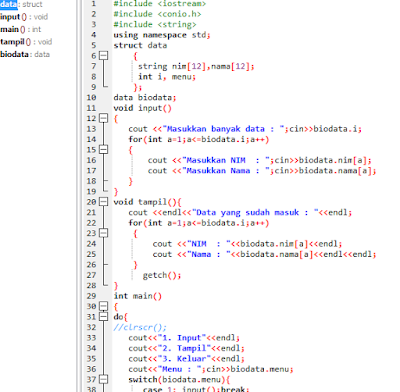Click on 'struct data' declaration line
The height and width of the screenshot is (392, 400).
tap(140, 45)
